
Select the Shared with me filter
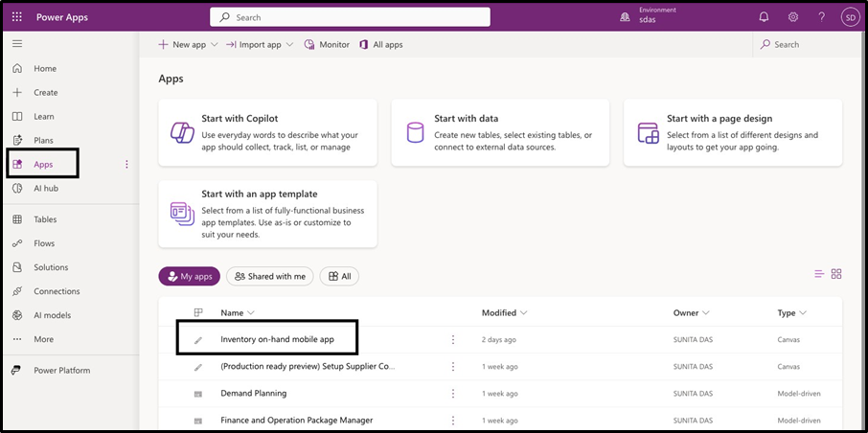click(269, 276)
